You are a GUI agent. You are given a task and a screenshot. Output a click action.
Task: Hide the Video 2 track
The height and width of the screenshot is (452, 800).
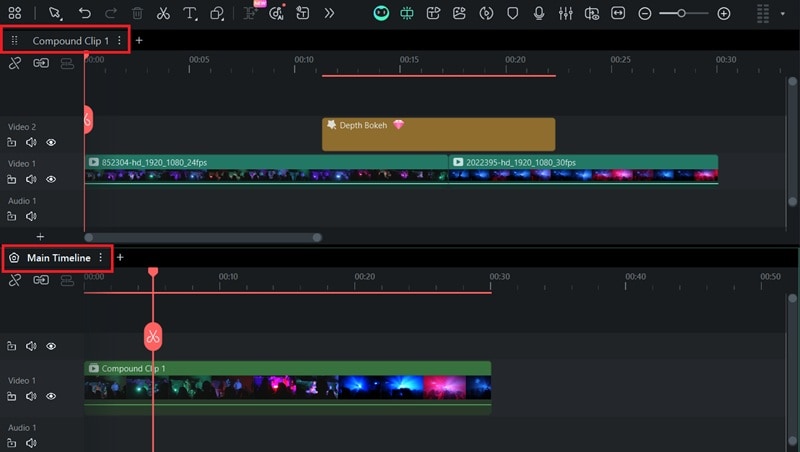click(51, 142)
